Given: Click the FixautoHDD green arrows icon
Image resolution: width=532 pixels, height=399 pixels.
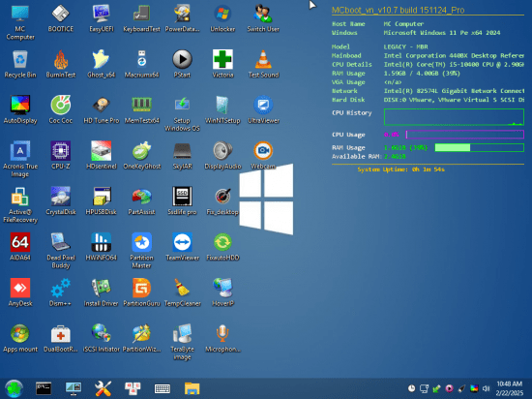Looking at the screenshot, I should coord(222,247).
